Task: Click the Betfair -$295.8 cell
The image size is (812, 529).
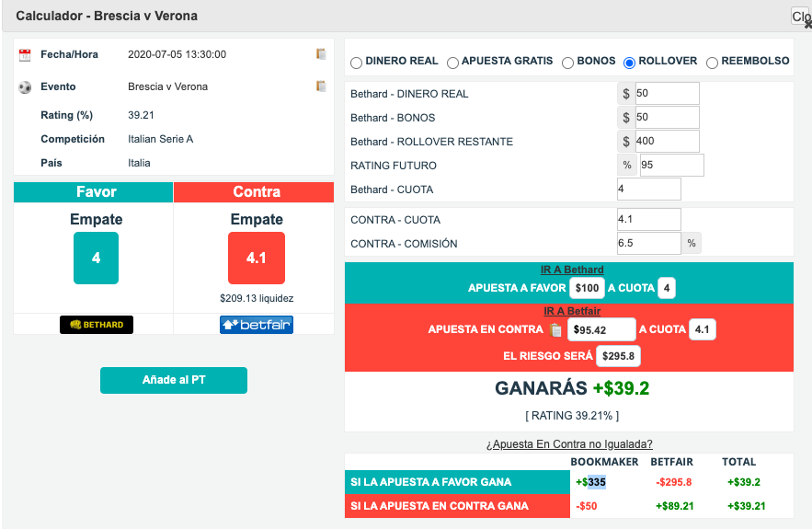Action: [x=674, y=482]
